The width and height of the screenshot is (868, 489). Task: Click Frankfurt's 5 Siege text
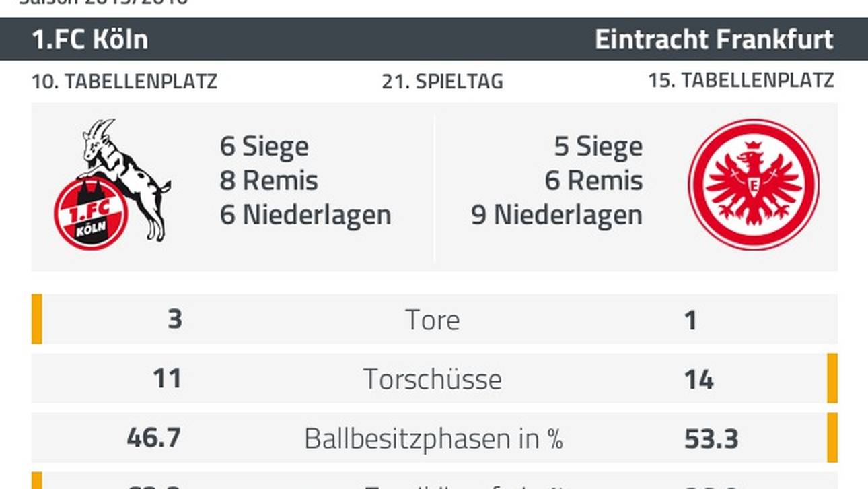(x=598, y=146)
